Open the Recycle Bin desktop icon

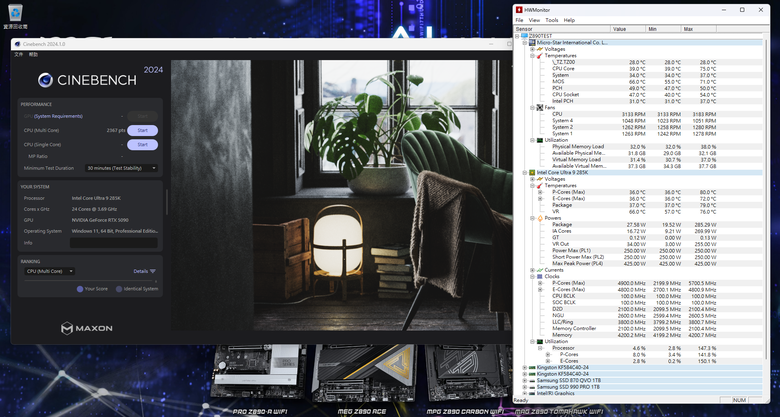click(15, 16)
